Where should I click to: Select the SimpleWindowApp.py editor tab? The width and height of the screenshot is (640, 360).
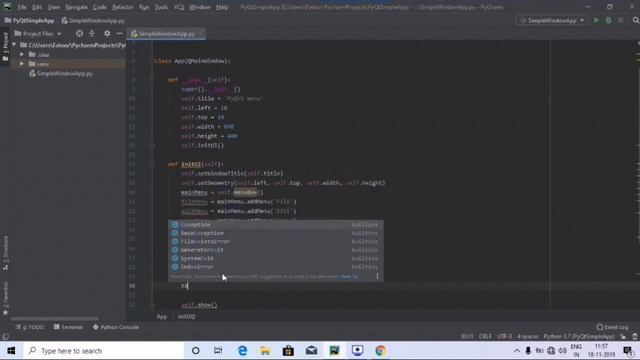[x=166, y=34]
